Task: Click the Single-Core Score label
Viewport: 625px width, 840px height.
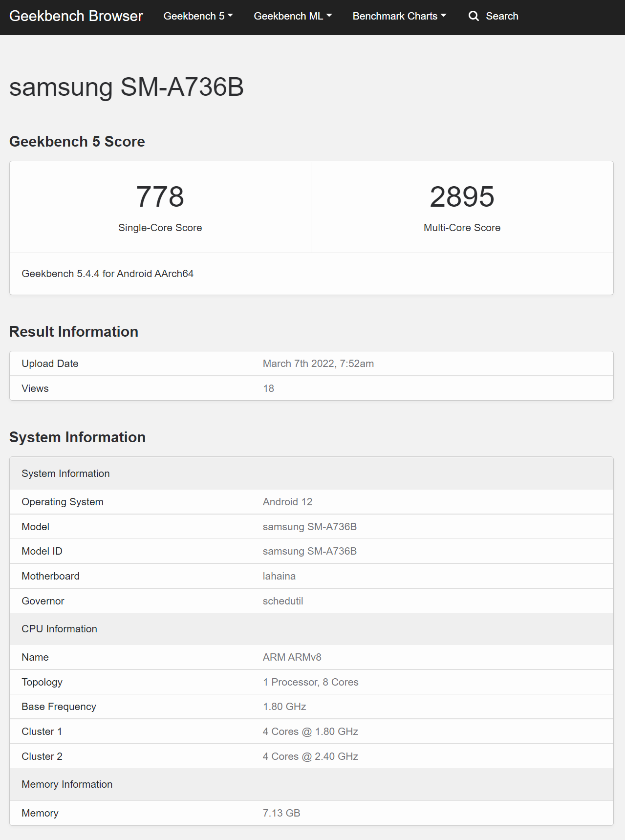Action: 160,228
